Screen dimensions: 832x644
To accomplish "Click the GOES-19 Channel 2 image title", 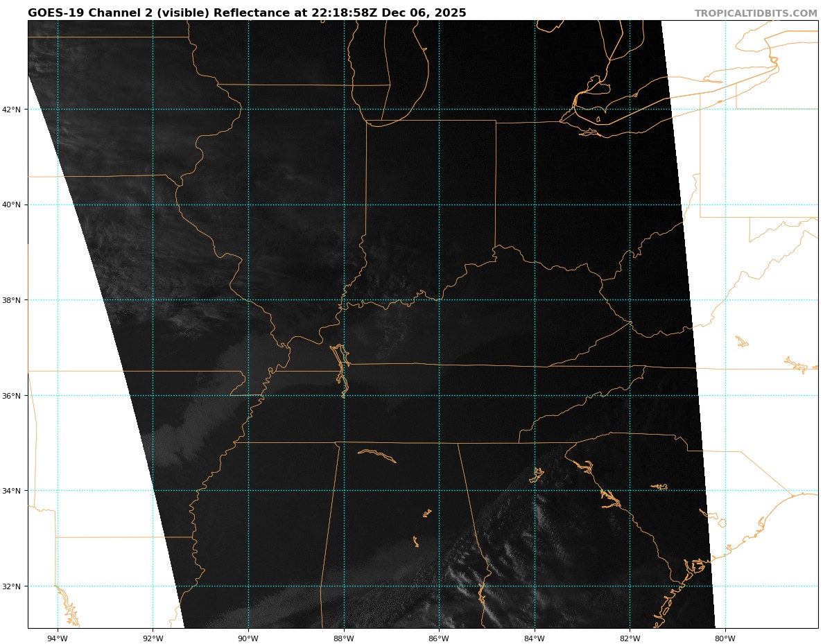I will pos(247,13).
